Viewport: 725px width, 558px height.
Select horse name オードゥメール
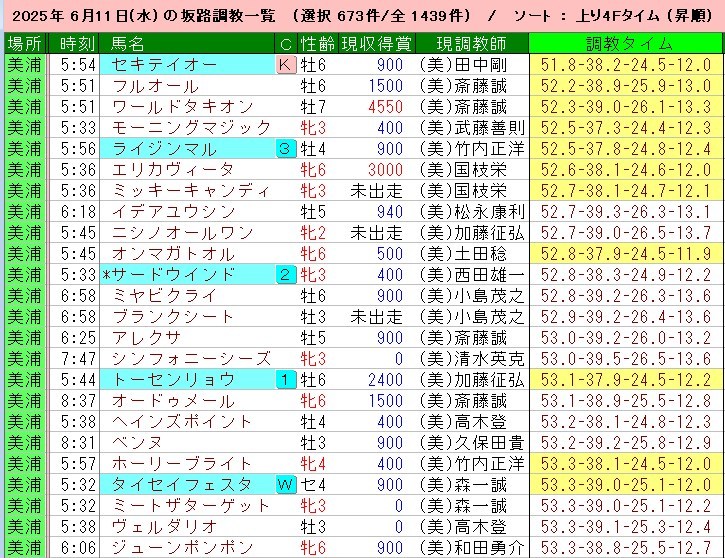(173, 401)
